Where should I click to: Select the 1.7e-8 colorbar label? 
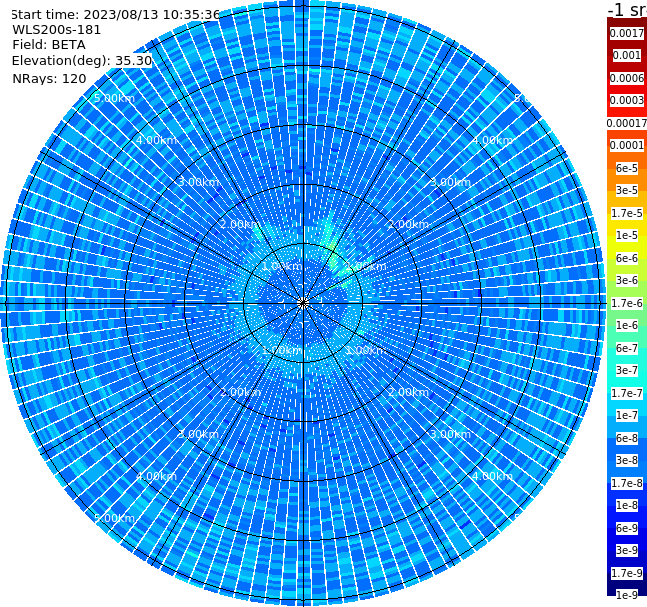[627, 483]
